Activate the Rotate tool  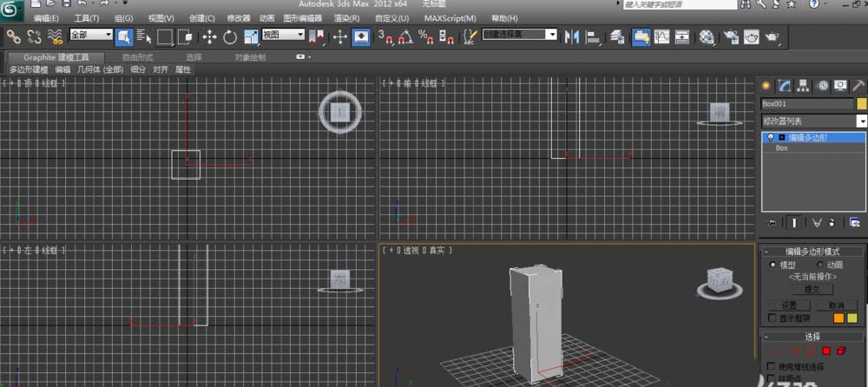point(230,36)
